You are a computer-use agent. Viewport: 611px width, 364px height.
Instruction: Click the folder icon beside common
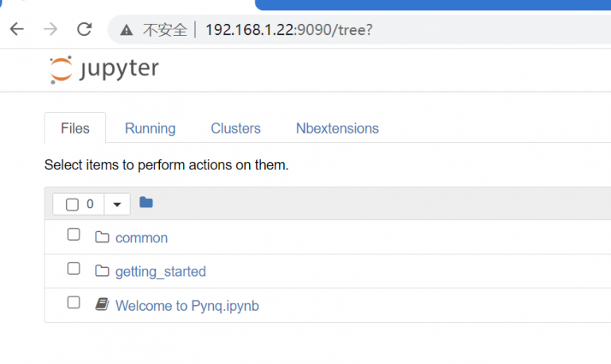(102, 237)
